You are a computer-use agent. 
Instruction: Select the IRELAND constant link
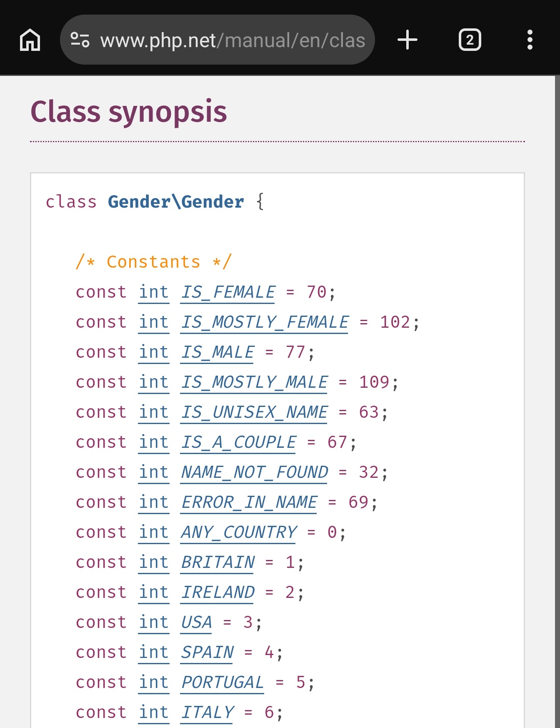[x=217, y=592]
